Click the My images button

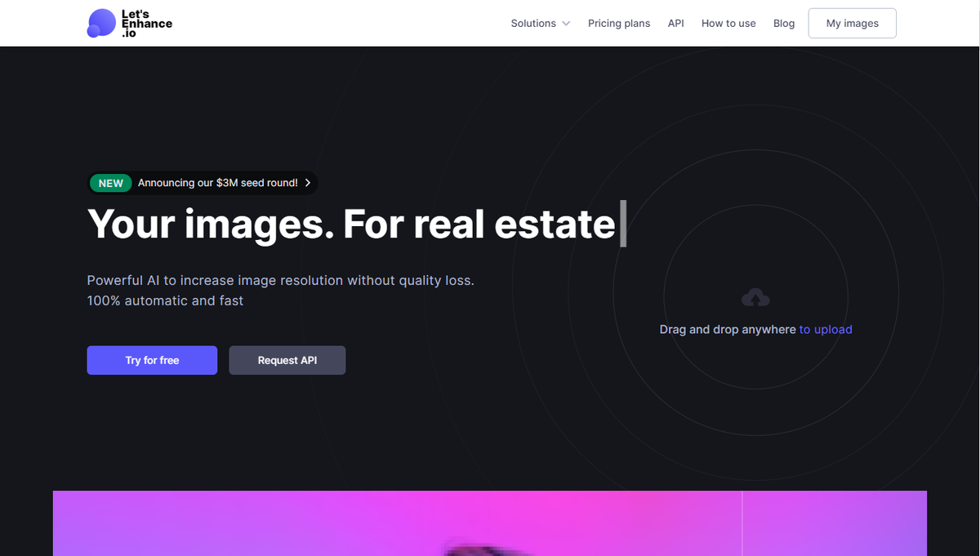pyautogui.click(x=852, y=24)
